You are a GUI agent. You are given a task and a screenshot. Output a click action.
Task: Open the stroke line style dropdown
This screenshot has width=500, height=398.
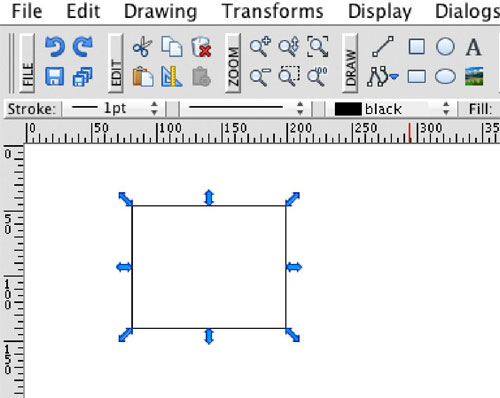tap(246, 109)
